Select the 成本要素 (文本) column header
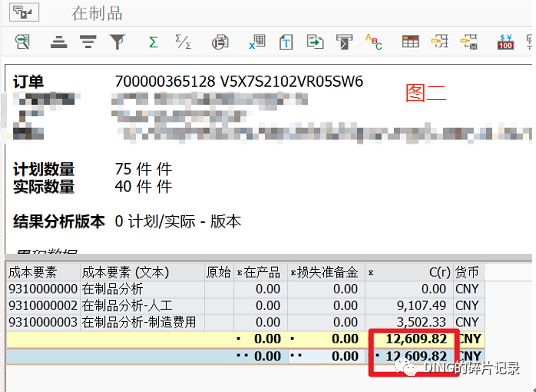This screenshot has height=392, width=536. click(x=142, y=272)
